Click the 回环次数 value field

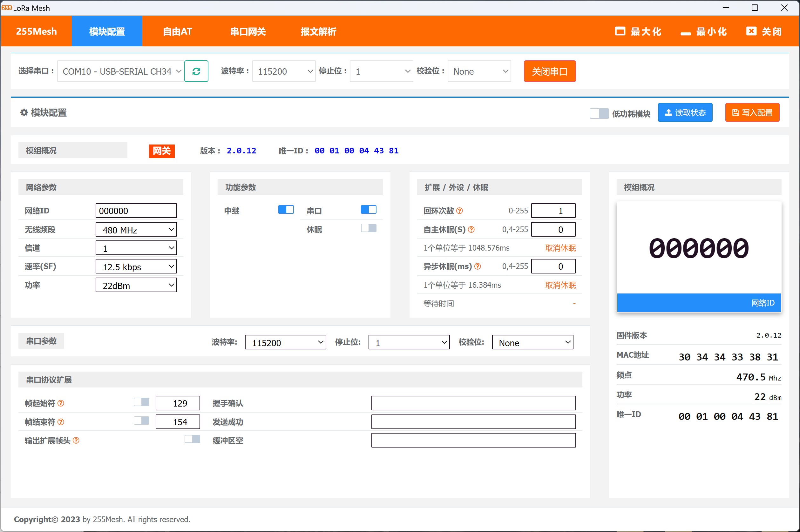pos(553,211)
